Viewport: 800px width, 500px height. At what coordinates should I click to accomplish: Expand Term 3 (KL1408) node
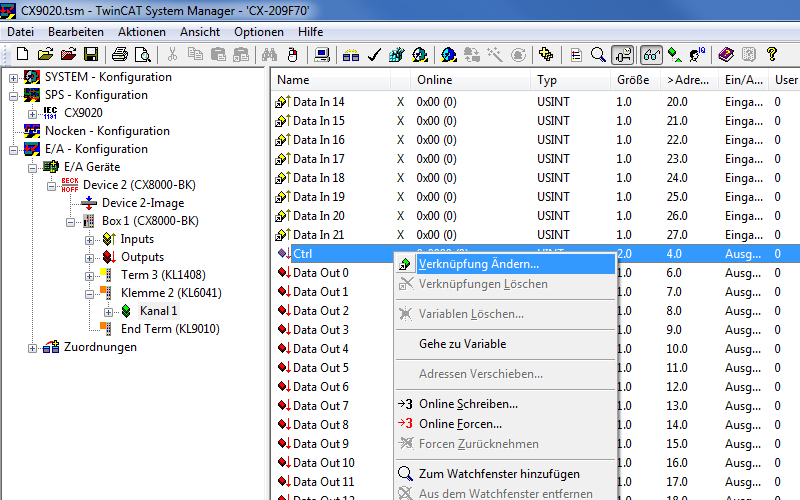click(x=89, y=276)
